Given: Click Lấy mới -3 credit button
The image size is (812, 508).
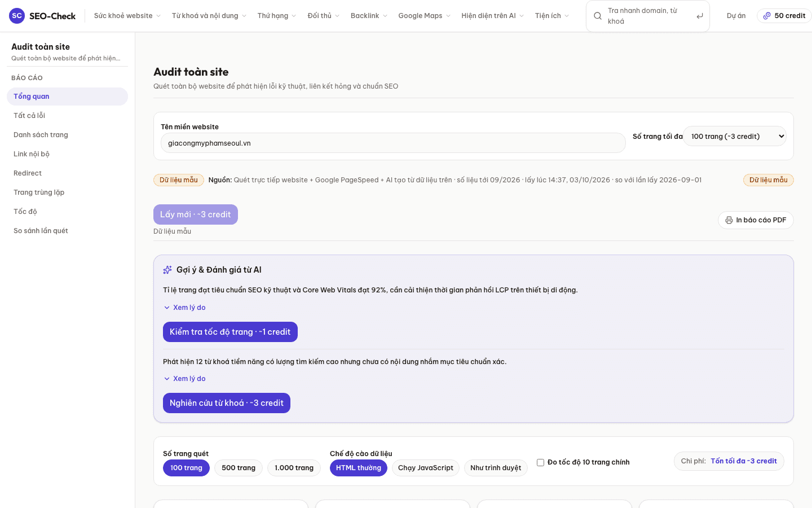Looking at the screenshot, I should coord(196,214).
